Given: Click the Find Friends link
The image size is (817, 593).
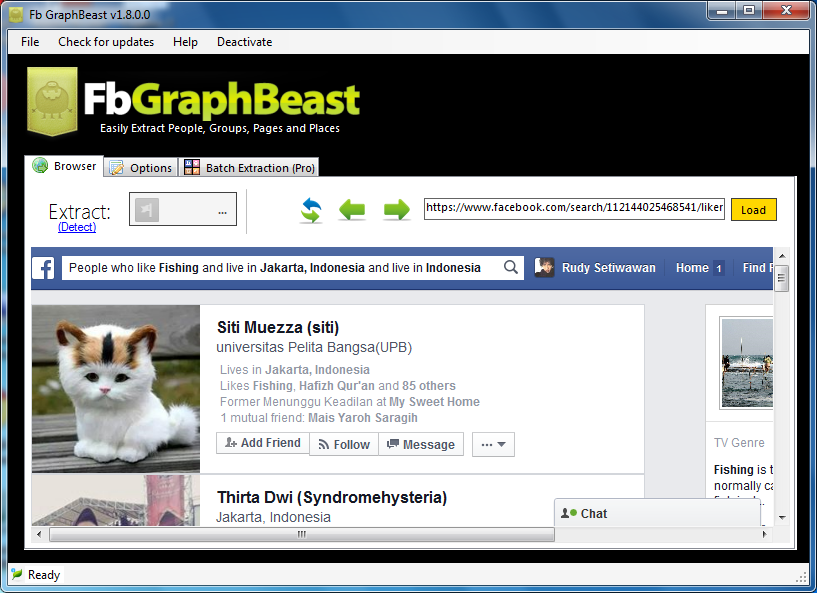Looking at the screenshot, I should (758, 268).
